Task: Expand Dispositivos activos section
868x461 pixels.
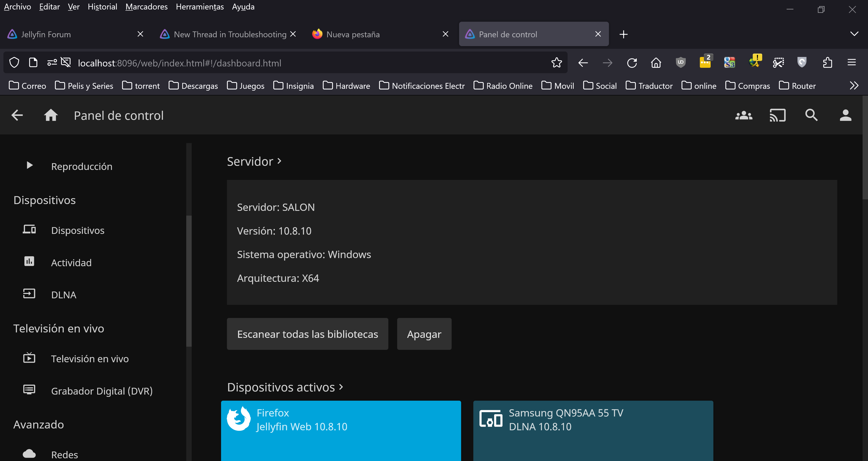Action: coord(285,387)
